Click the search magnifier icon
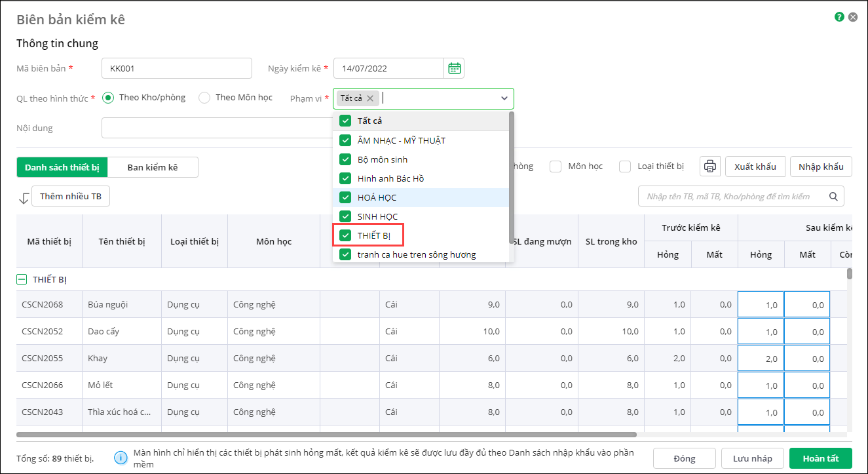 coord(833,196)
